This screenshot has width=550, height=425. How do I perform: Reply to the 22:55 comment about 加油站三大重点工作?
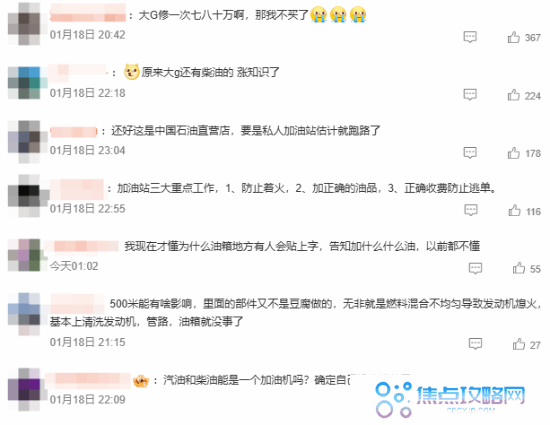(x=471, y=210)
